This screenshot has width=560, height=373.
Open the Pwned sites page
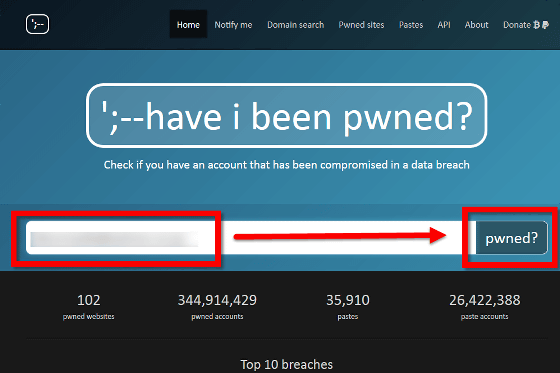click(x=361, y=25)
